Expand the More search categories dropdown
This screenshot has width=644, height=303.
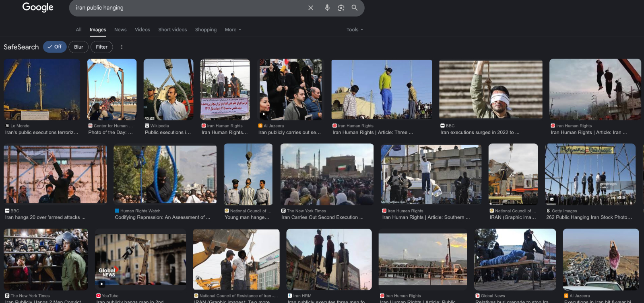coord(233,30)
